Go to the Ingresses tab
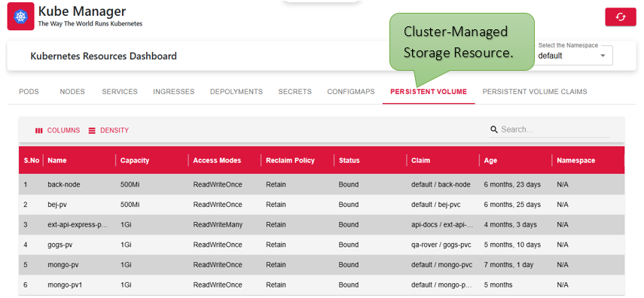644x298 pixels. point(174,92)
